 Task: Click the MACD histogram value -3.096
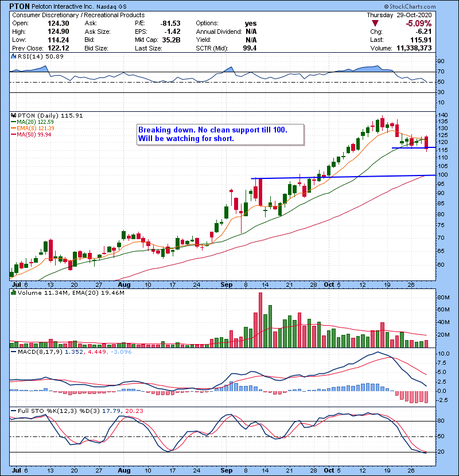click(x=121, y=352)
